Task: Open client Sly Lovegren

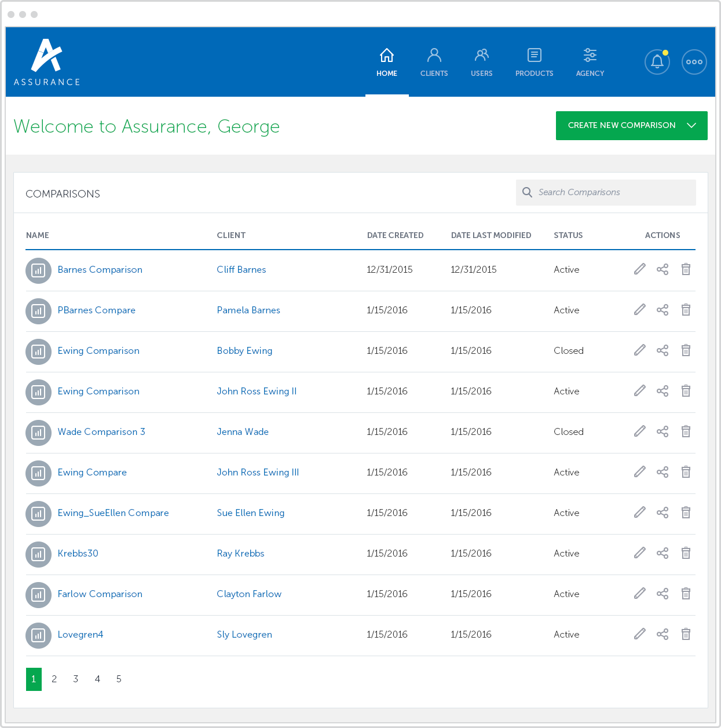Action: (244, 634)
